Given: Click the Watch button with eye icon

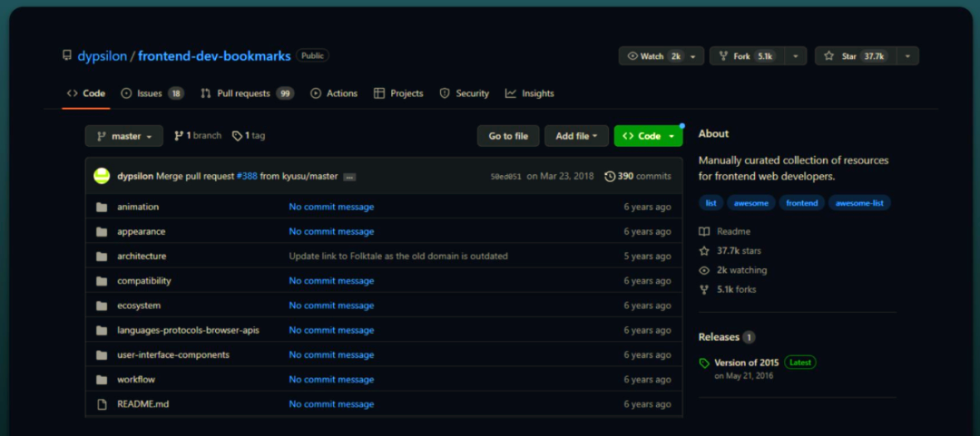Looking at the screenshot, I should (653, 56).
